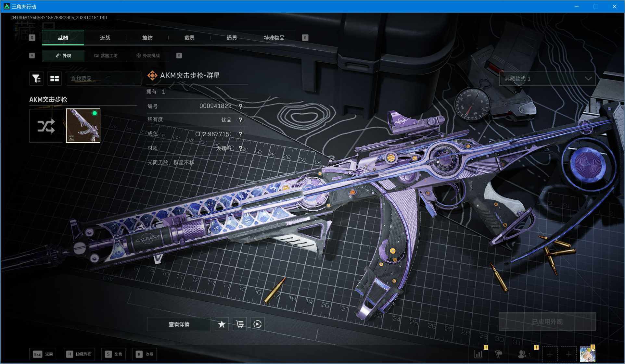Click the first empty teammate plus slot
The width and height of the screenshot is (625, 364).
[x=550, y=354]
